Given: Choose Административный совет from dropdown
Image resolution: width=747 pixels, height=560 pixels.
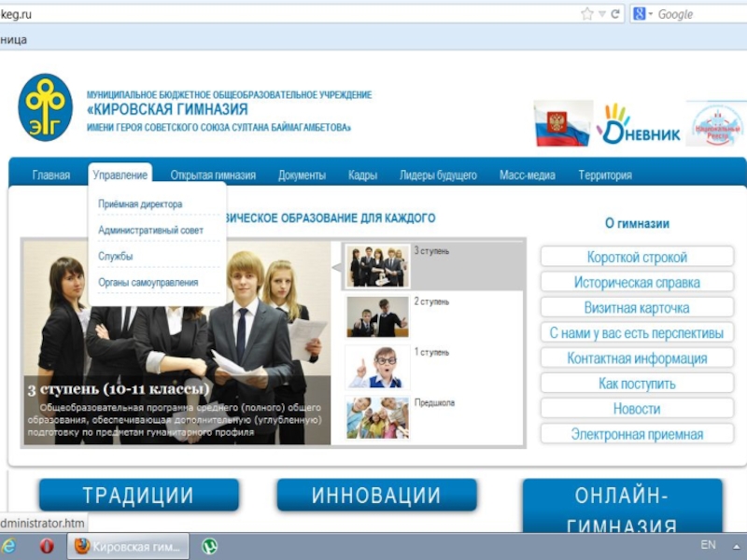Looking at the screenshot, I should coord(150,230).
